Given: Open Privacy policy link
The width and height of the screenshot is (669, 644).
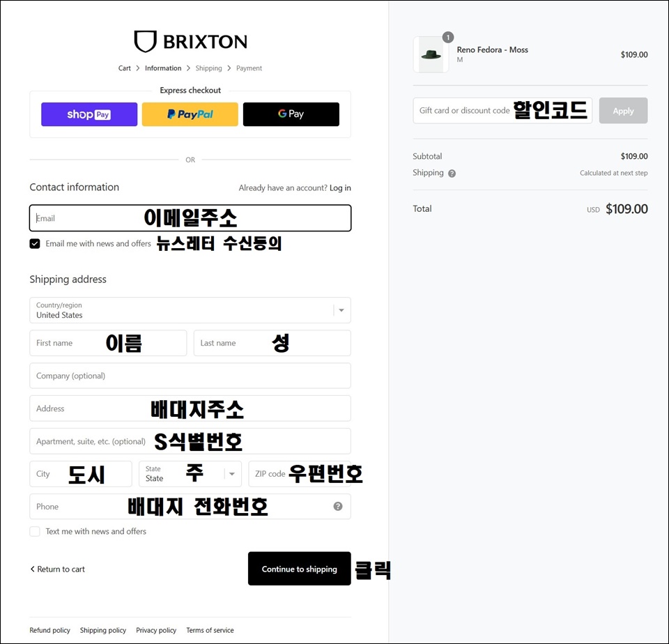Looking at the screenshot, I should [156, 630].
